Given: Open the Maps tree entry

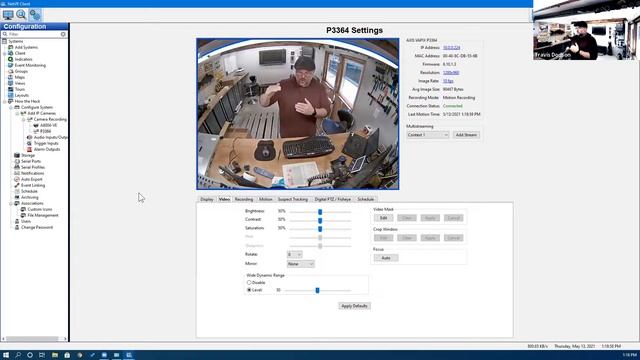Looking at the screenshot, I should (20, 77).
